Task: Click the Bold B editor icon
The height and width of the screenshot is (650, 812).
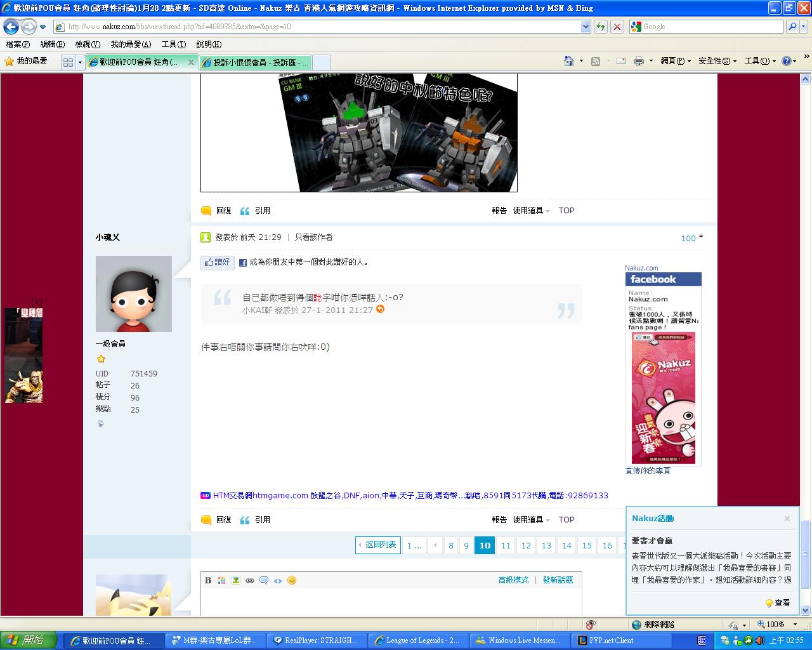Action: 208,580
